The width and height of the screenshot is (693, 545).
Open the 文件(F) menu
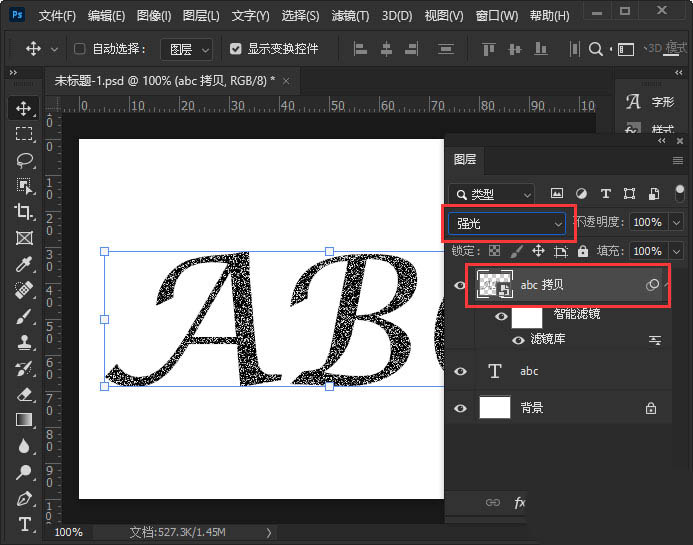(57, 16)
